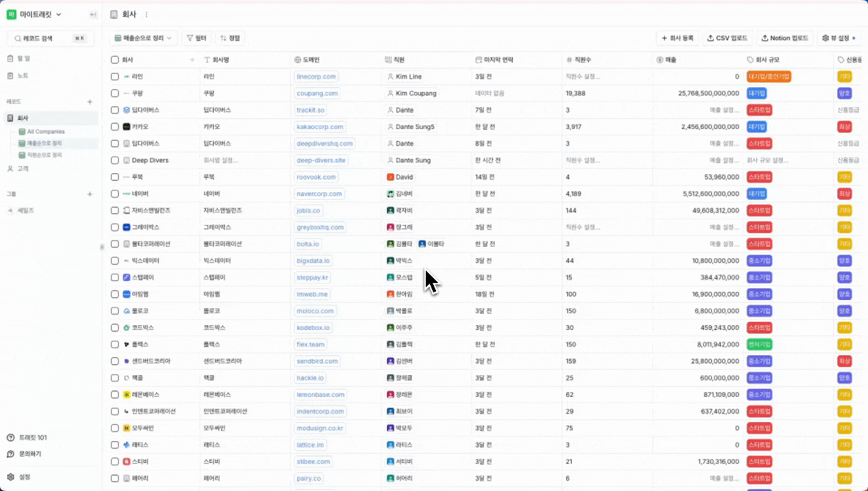Viewport: 868px width, 491px height.
Task: Open 뷰 설정 view settings
Action: 839,38
